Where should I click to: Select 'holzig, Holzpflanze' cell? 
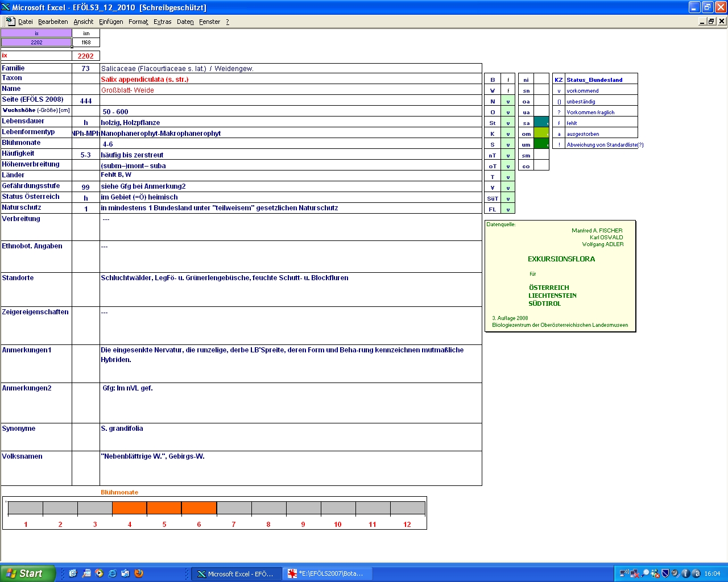tap(291, 122)
